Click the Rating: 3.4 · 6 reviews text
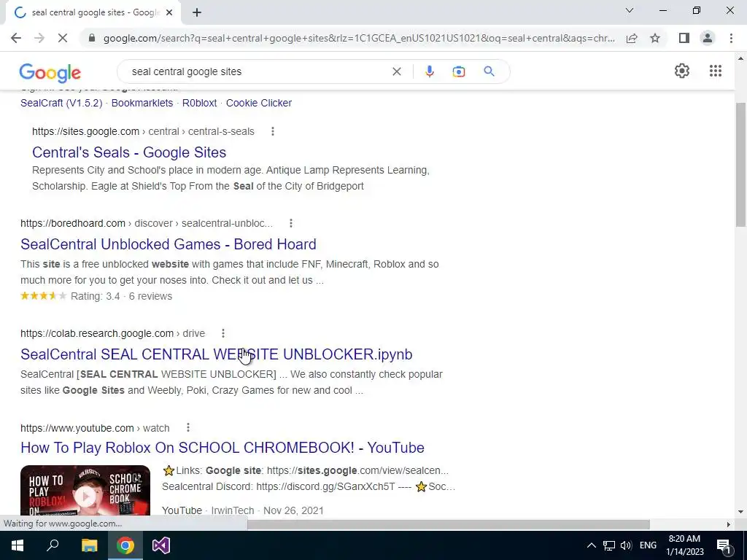This screenshot has height=560, width=747. point(122,296)
